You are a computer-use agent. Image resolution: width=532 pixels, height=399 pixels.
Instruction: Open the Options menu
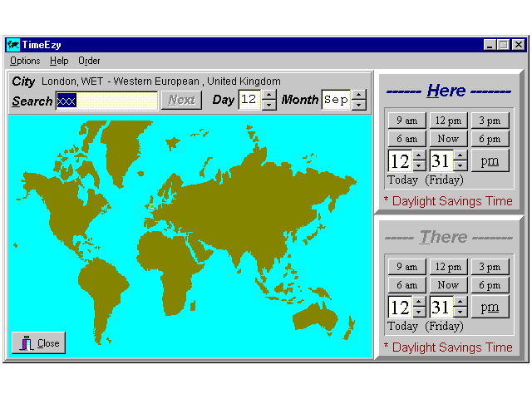(x=25, y=61)
